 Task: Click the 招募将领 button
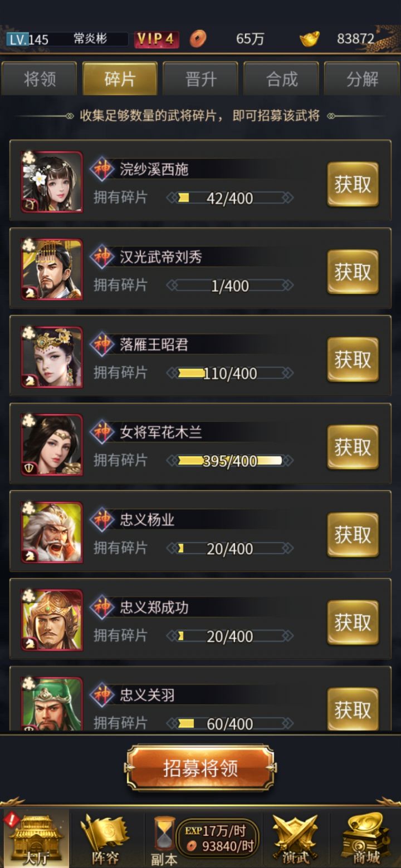[200, 768]
